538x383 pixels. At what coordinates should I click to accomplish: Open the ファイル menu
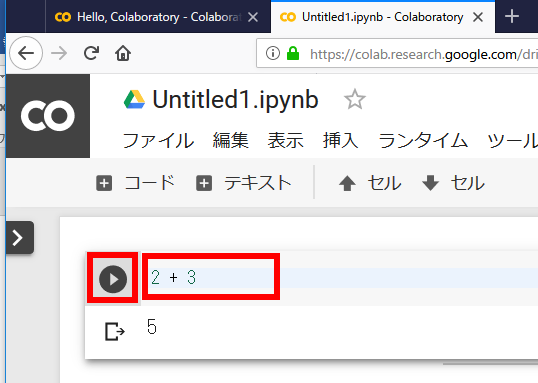[x=158, y=141]
